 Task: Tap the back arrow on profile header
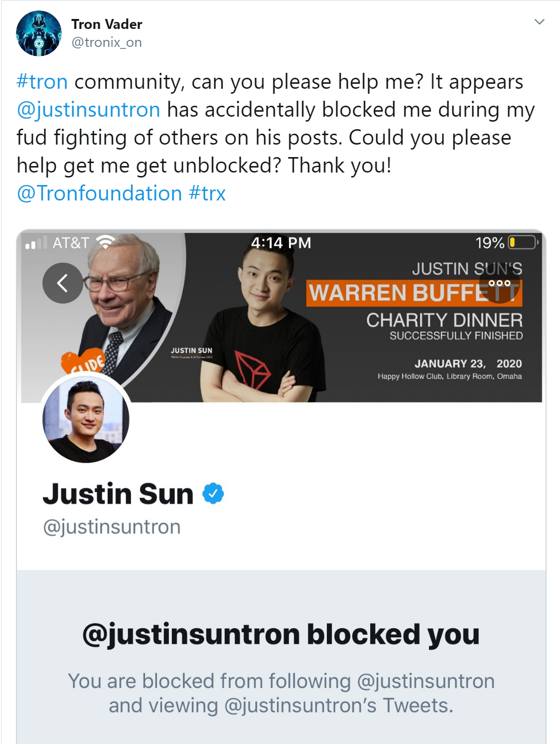(63, 283)
